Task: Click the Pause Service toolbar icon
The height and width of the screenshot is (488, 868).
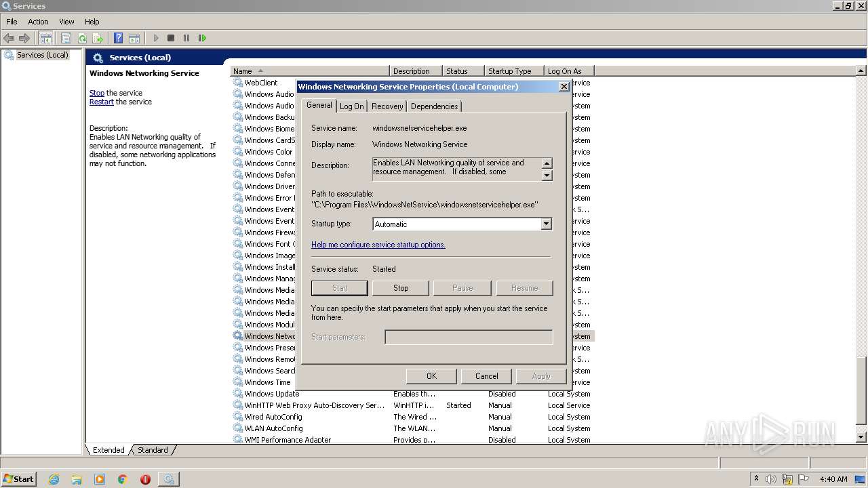Action: click(186, 38)
